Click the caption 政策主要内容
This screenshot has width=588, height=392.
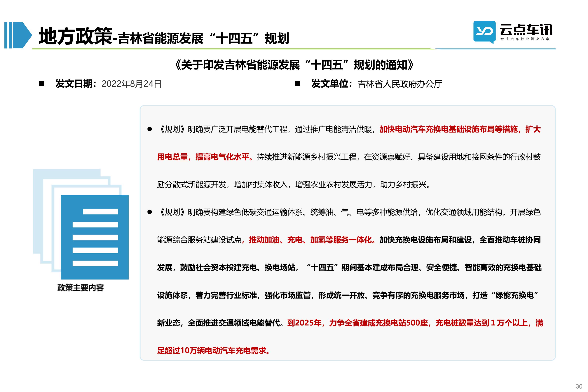tap(81, 288)
